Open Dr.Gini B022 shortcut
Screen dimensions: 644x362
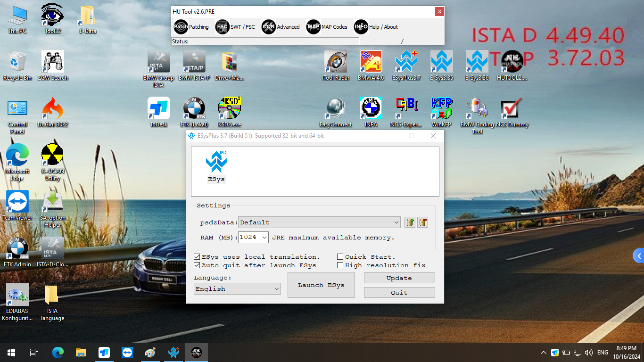point(53,113)
